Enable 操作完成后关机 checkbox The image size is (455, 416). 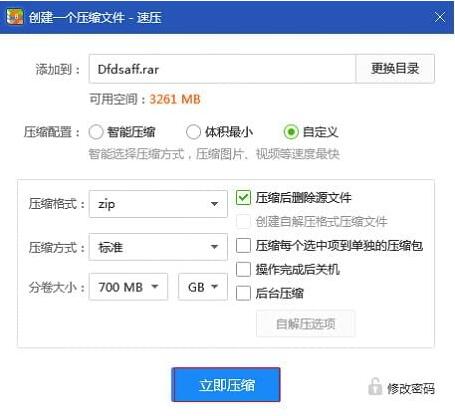[x=243, y=269]
